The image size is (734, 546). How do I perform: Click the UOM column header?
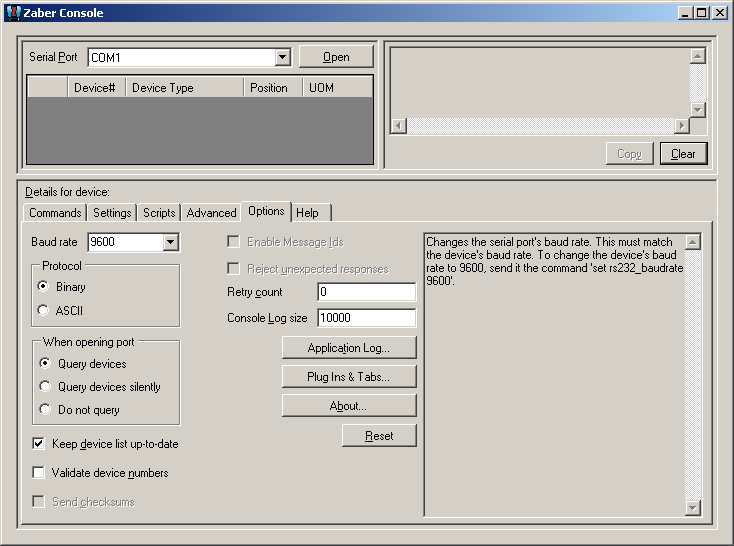pos(338,88)
